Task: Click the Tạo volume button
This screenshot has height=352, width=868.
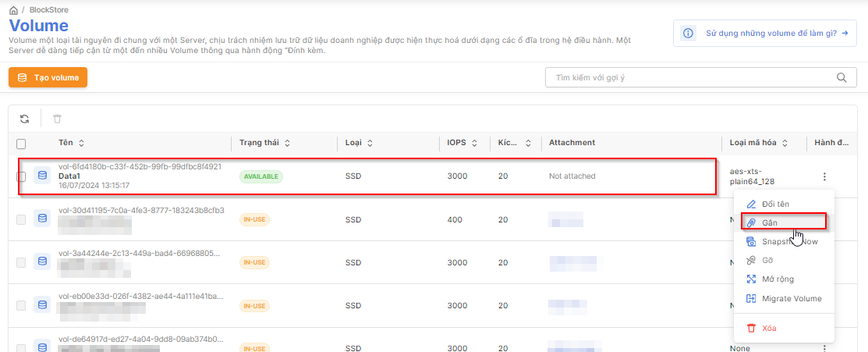Action: click(x=48, y=77)
